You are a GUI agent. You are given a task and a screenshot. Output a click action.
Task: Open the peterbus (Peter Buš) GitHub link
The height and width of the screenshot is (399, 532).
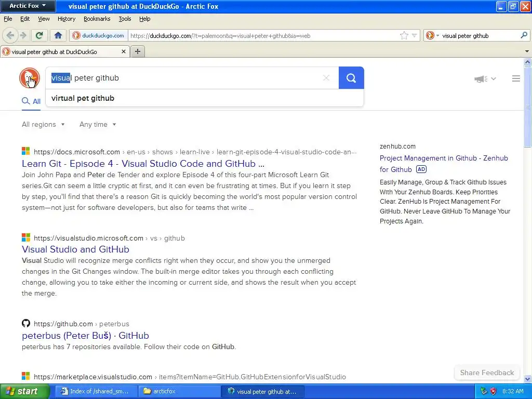click(x=85, y=336)
